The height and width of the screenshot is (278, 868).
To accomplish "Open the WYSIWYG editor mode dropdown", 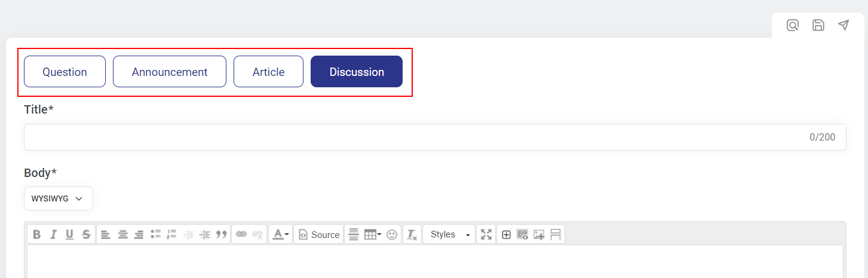I will pos(58,198).
